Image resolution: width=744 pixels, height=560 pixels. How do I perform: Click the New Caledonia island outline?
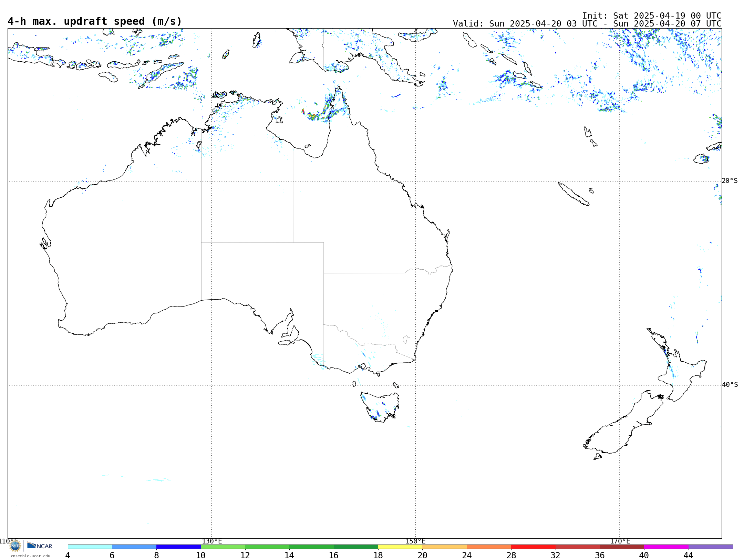click(573, 194)
